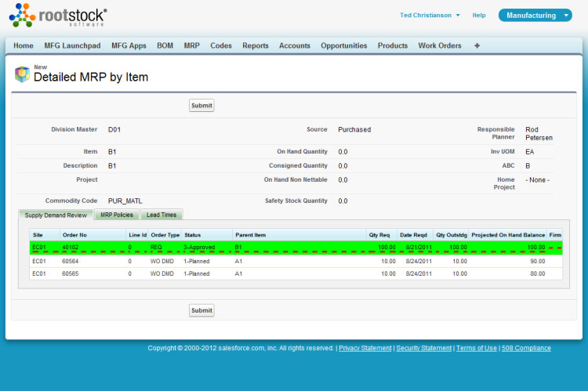This screenshot has height=391, width=588.
Task: Open the 508 Compliance link
Action: 527,348
